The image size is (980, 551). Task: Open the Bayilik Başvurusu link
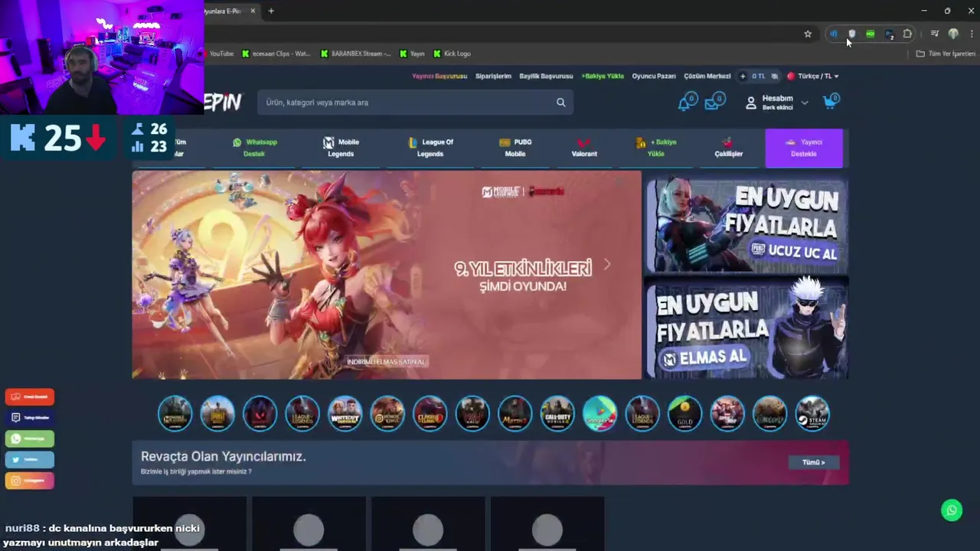[x=546, y=77]
